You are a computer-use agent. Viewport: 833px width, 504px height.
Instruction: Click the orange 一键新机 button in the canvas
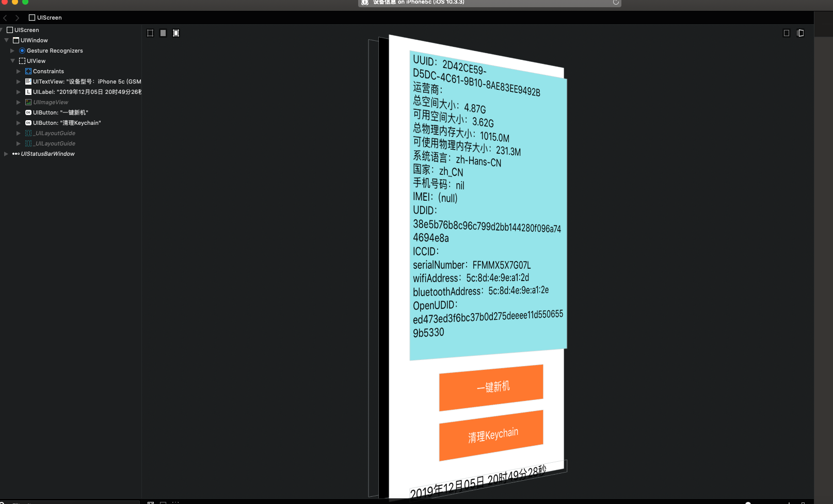pos(491,386)
